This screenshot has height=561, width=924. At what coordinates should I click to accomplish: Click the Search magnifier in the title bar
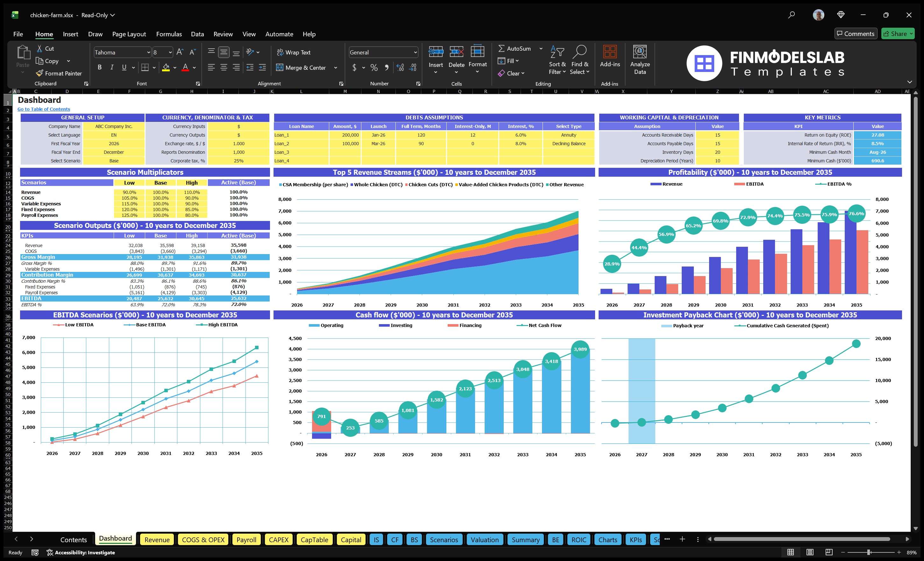click(791, 15)
